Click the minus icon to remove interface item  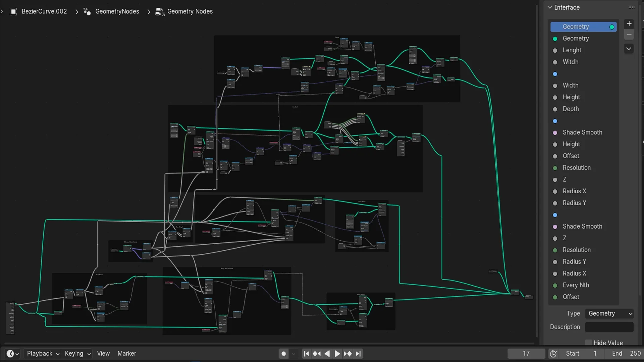coord(629,35)
